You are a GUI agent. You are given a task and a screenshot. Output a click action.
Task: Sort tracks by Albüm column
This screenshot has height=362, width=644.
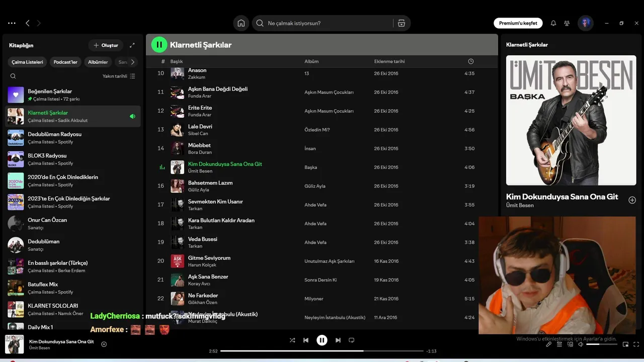click(x=311, y=61)
